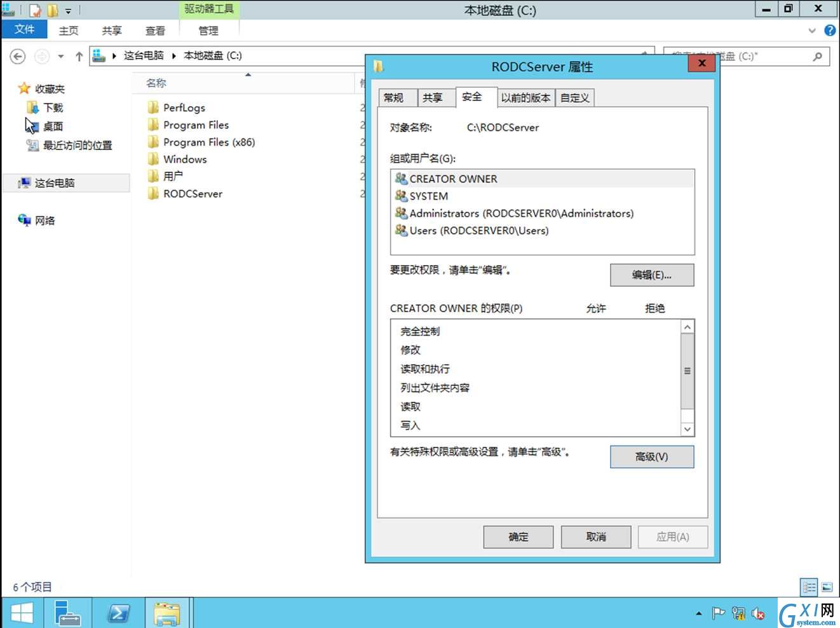Viewport: 840px width, 628px height.
Task: Switch to the 自定义 tab
Action: [575, 98]
